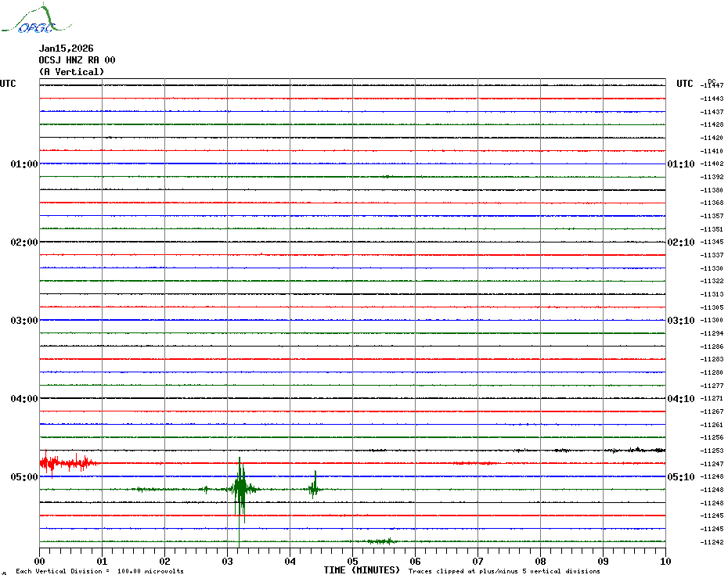
Task: Click the 01:10 time label on right
Action: pos(679,164)
